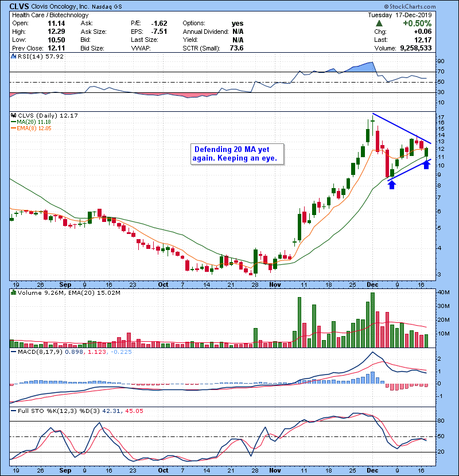Click the Ask Size label
Screen dimensions: 459x476
pyautogui.click(x=94, y=32)
